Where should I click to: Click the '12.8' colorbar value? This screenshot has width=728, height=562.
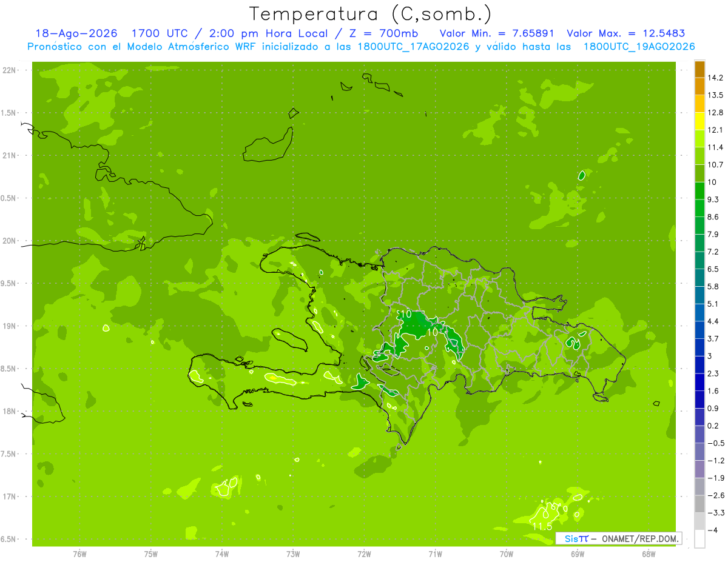716,113
